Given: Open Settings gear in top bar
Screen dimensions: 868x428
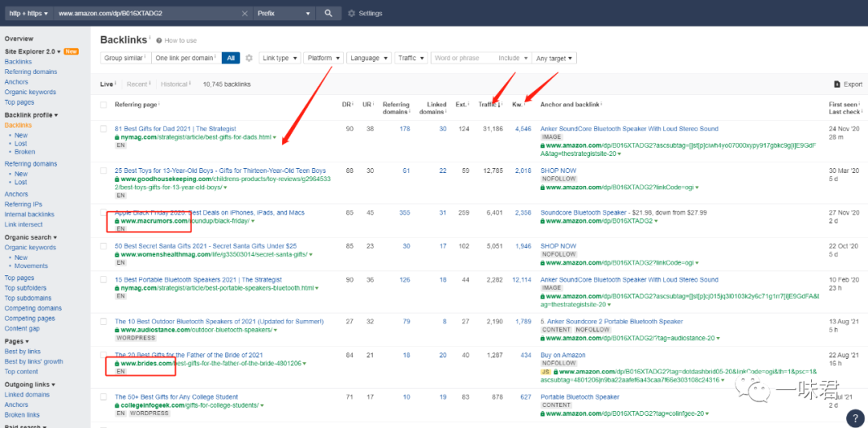Looking at the screenshot, I should click(351, 14).
